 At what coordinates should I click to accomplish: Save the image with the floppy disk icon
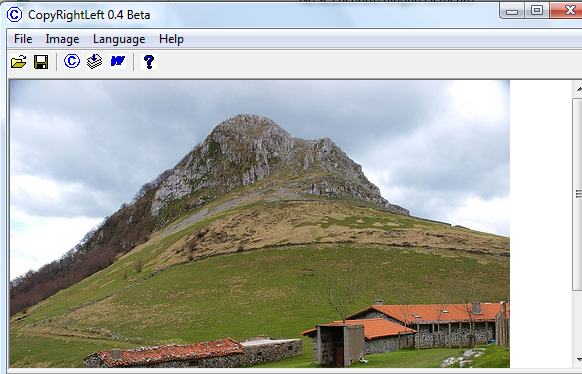(x=41, y=62)
